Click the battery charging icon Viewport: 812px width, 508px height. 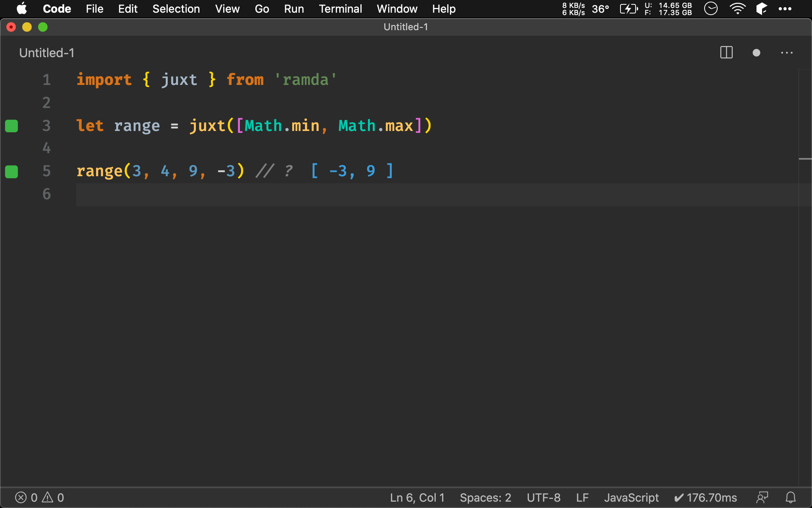[629, 9]
